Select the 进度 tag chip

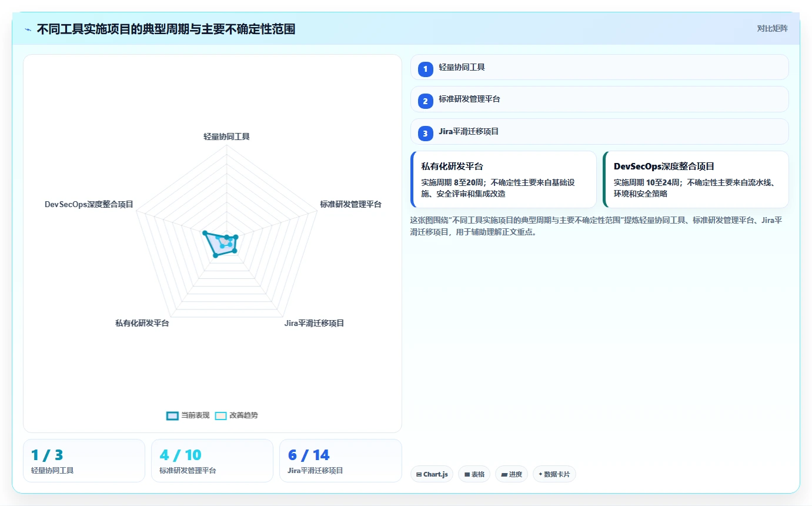512,474
